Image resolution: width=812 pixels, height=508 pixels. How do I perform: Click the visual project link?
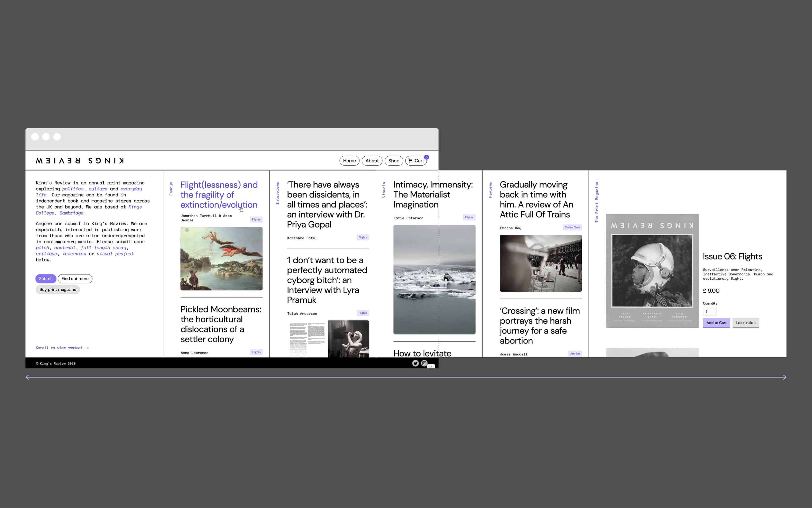pyautogui.click(x=115, y=254)
